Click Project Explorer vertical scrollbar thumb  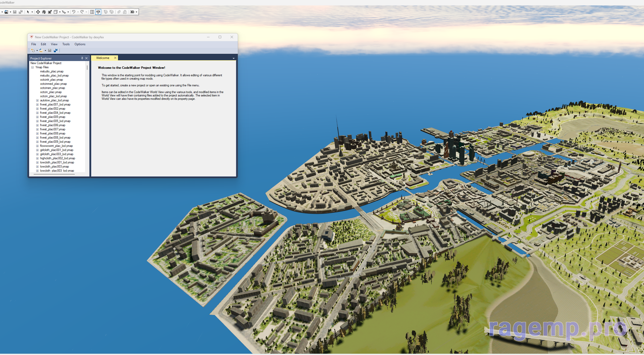pos(87,67)
